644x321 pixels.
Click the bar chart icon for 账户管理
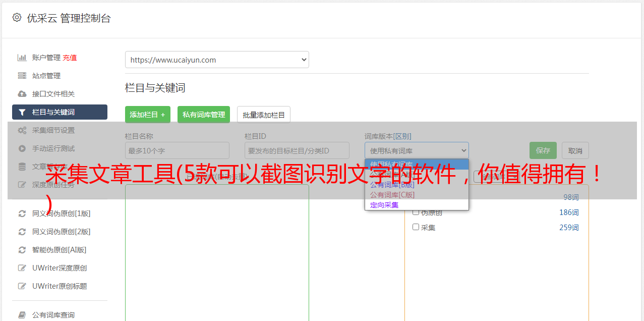point(22,58)
